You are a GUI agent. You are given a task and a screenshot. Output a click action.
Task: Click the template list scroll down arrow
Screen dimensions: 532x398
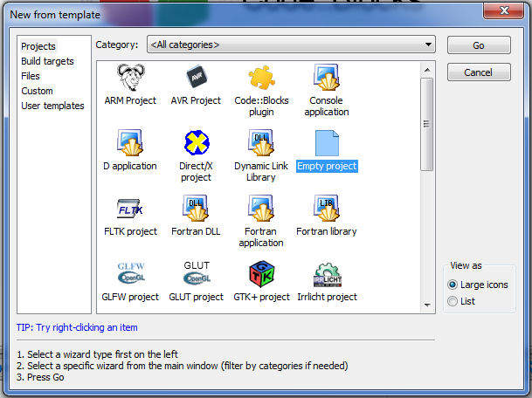pos(427,305)
